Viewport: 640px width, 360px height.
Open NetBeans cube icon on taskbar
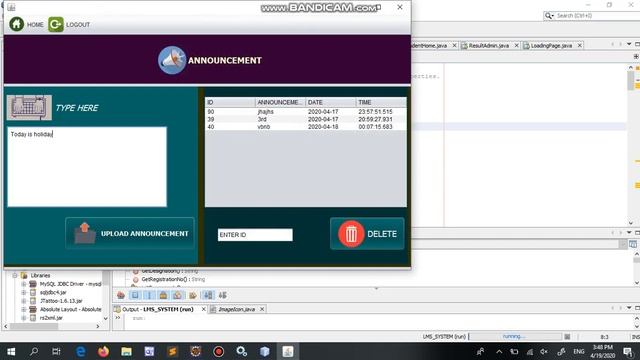(x=264, y=351)
